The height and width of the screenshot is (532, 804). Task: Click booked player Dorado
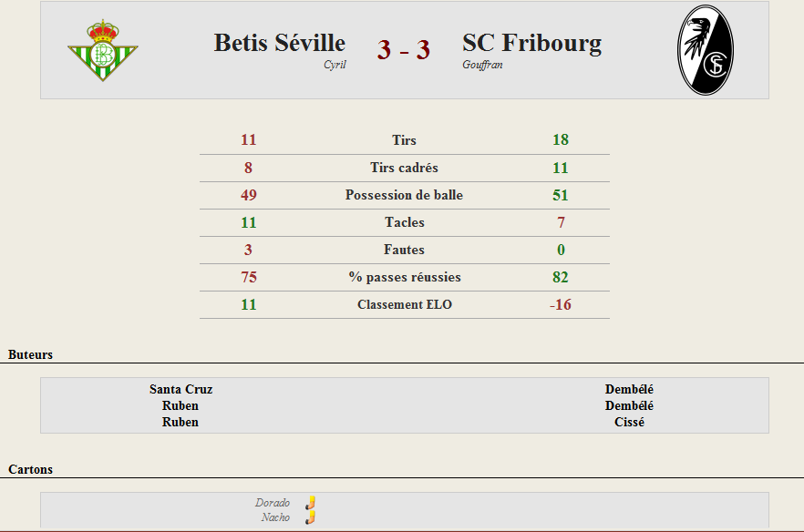[x=273, y=503]
